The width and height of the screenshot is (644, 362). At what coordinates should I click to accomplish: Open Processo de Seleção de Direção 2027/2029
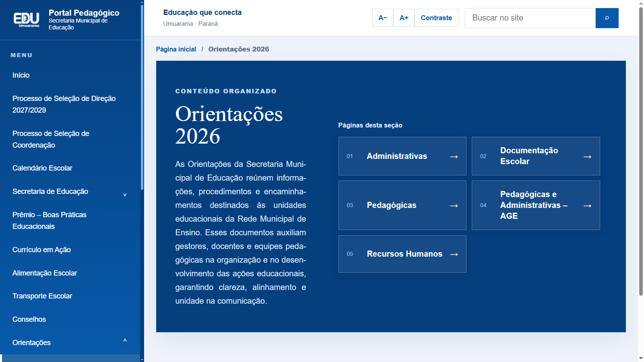(x=64, y=104)
